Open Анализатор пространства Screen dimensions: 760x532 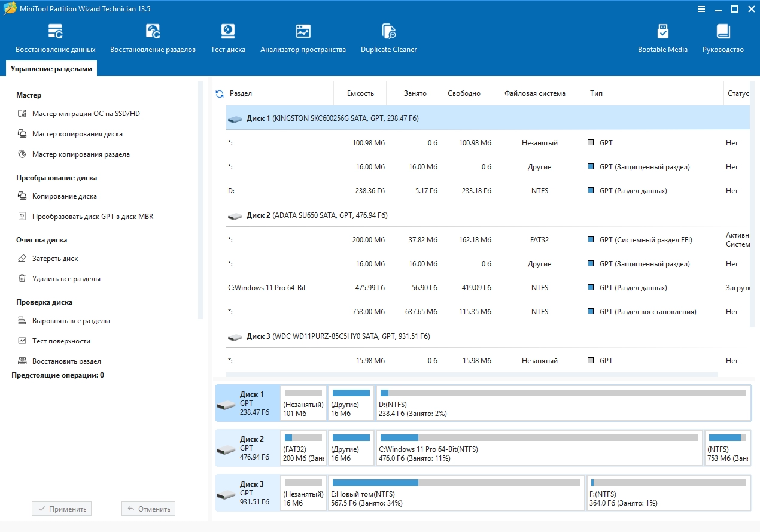303,38
